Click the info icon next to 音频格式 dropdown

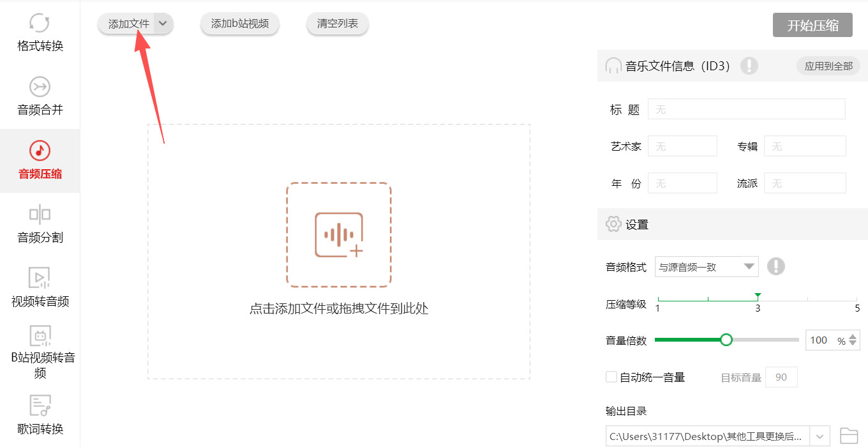click(776, 266)
